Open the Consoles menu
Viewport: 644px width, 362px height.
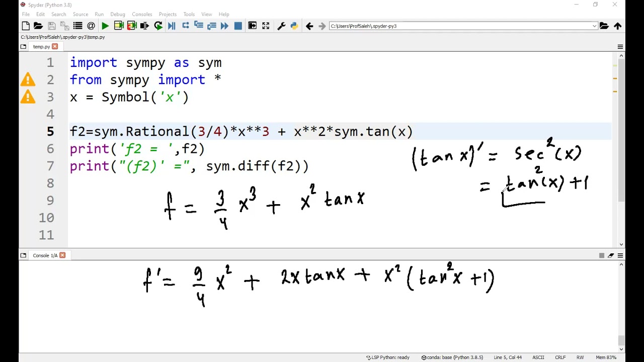(142, 14)
